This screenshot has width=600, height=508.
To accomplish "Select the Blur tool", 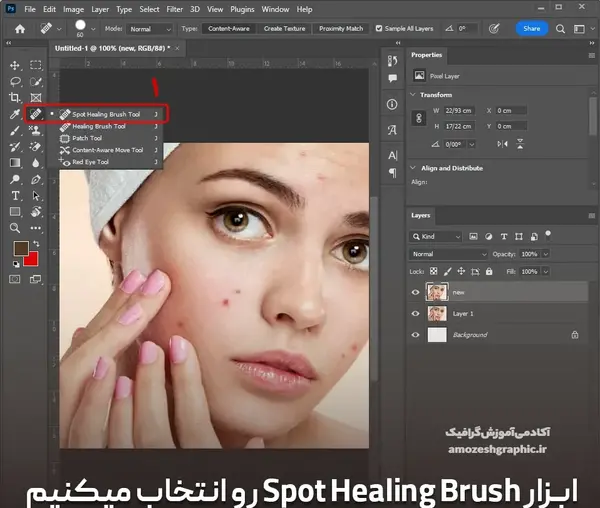I will [36, 163].
